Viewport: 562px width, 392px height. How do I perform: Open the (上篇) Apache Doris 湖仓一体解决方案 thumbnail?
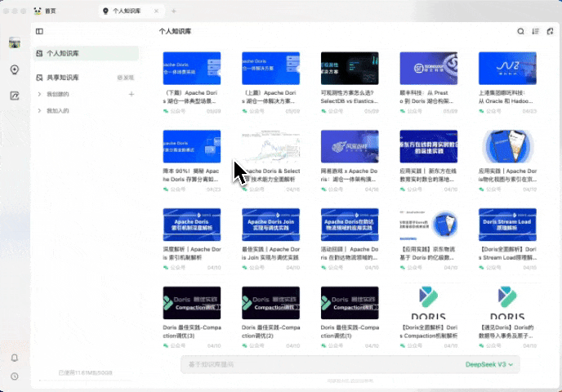pos(270,68)
